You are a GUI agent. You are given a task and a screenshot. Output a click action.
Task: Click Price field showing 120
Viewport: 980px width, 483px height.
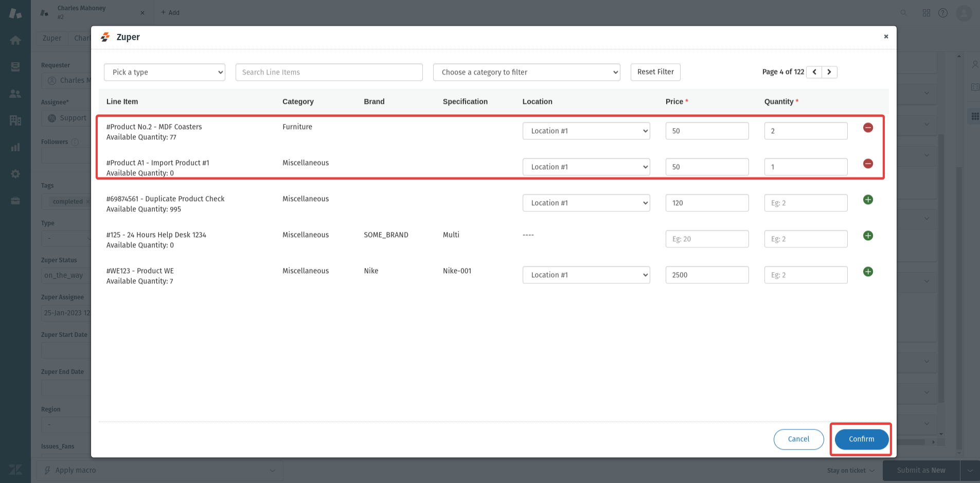(707, 203)
